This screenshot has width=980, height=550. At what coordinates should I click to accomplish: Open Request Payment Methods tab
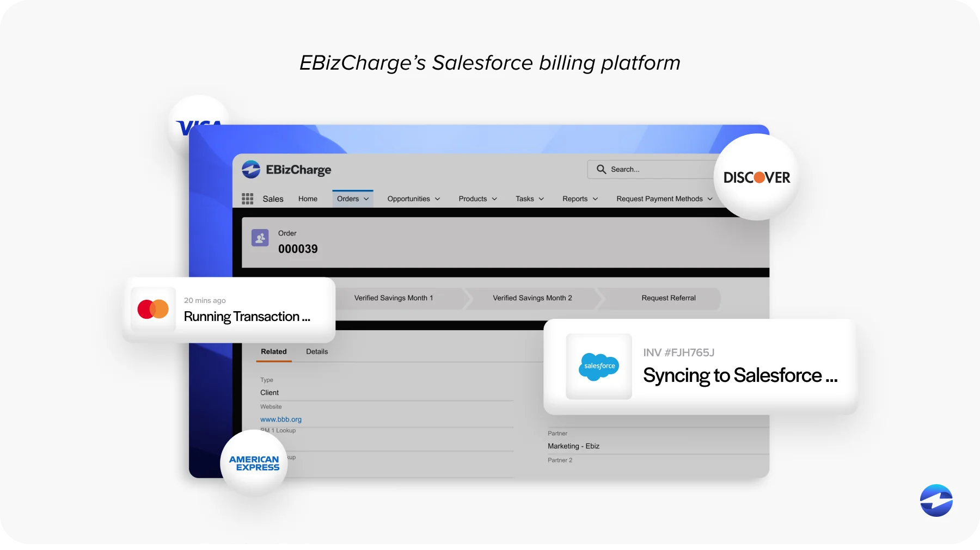(x=659, y=199)
